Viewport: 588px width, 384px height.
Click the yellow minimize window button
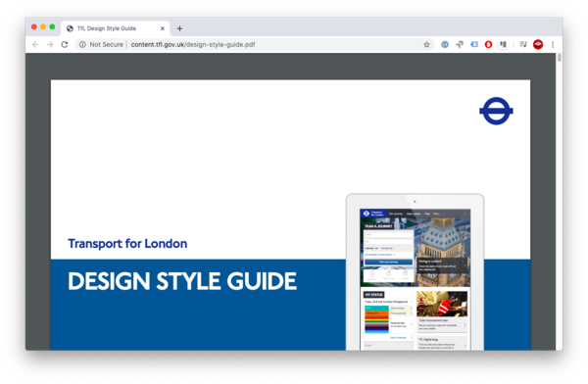pyautogui.click(x=43, y=26)
